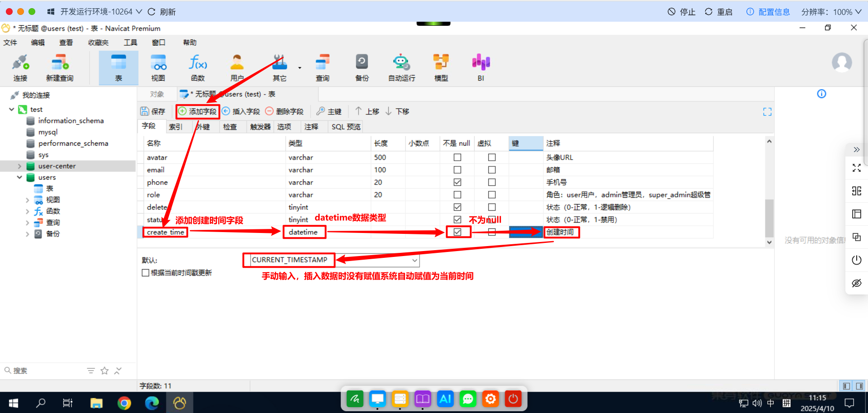This screenshot has width=868, height=413.
Task: Toggle 虚拟 checkbox for avatar field
Action: (x=492, y=157)
